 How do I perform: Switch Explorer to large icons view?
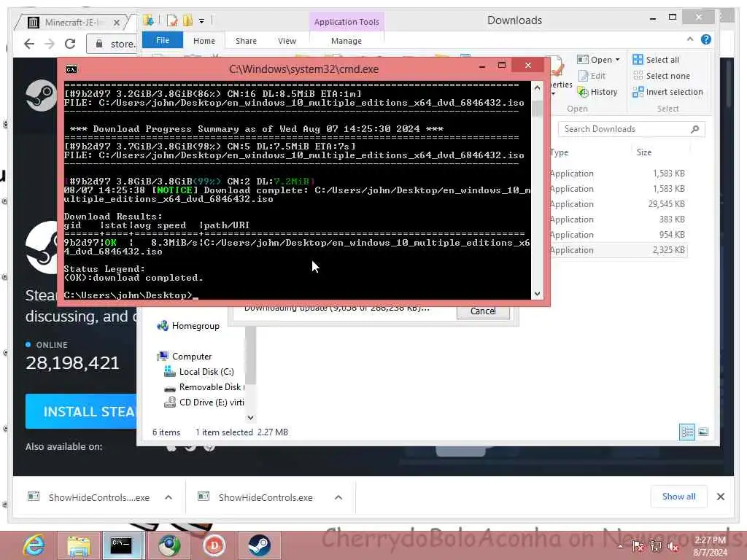(703, 432)
